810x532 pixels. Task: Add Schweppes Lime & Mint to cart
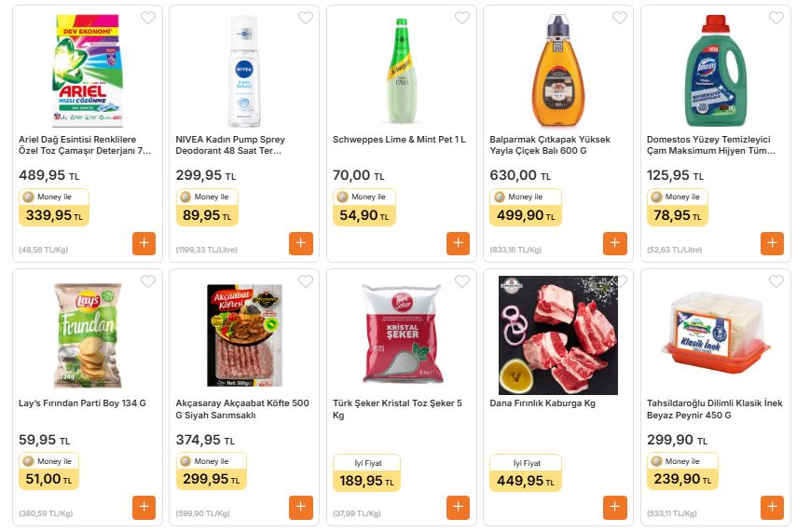458,243
